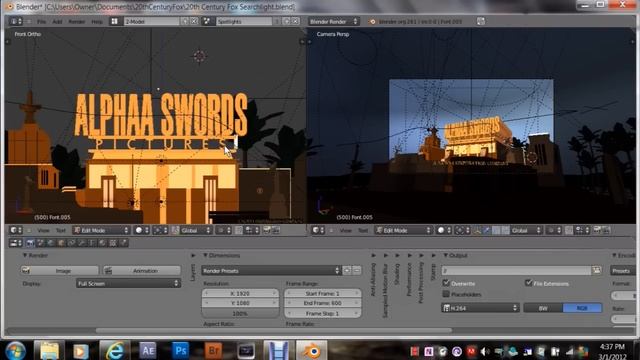
Task: Delete the Spotlights scene
Action: coord(296,21)
